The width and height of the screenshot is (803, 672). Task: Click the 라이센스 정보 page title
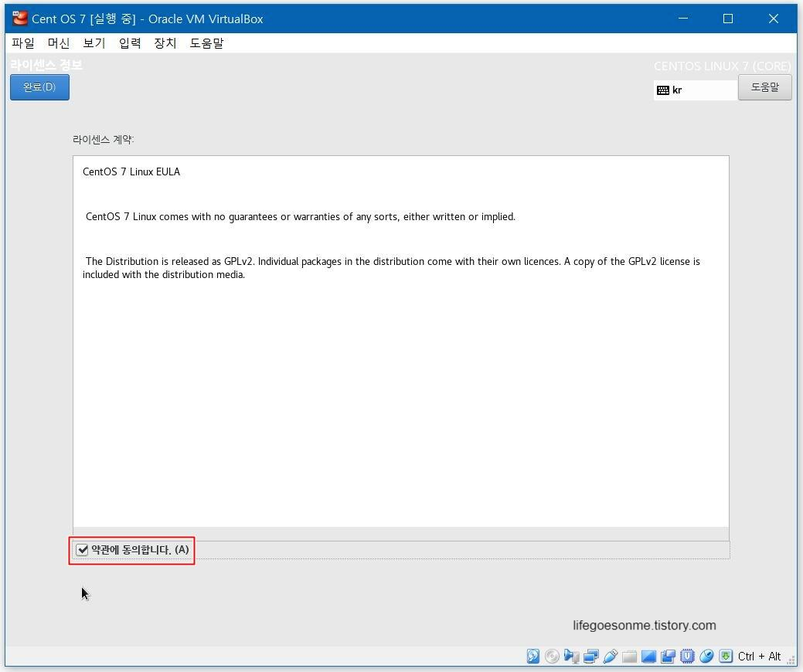[x=46, y=65]
